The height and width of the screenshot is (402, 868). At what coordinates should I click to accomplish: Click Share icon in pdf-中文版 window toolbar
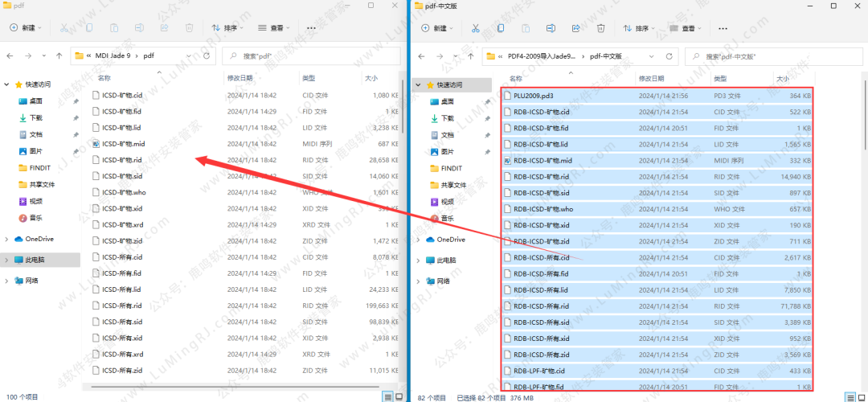point(576,28)
